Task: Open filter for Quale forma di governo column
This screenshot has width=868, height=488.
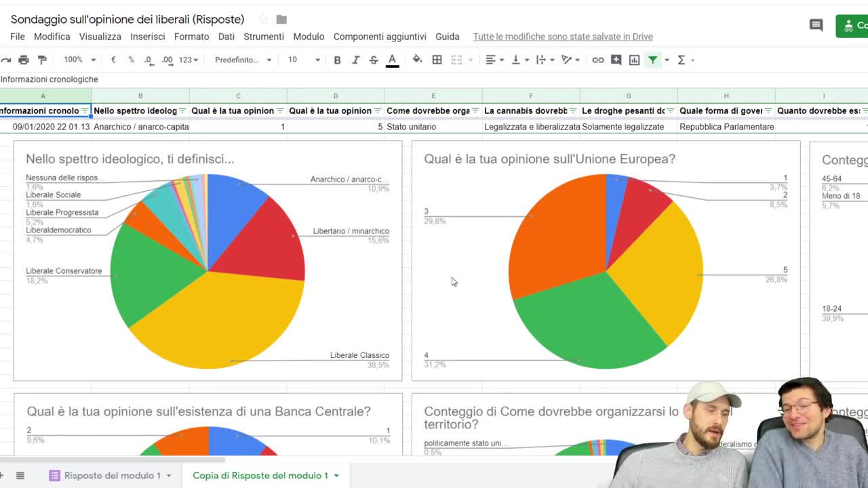Action: pyautogui.click(x=768, y=110)
